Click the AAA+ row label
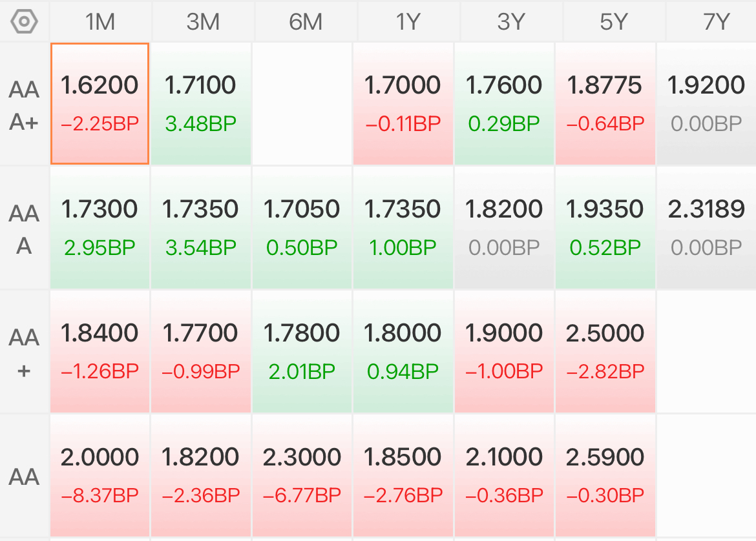Screen dimensions: 756x541 tap(24, 105)
